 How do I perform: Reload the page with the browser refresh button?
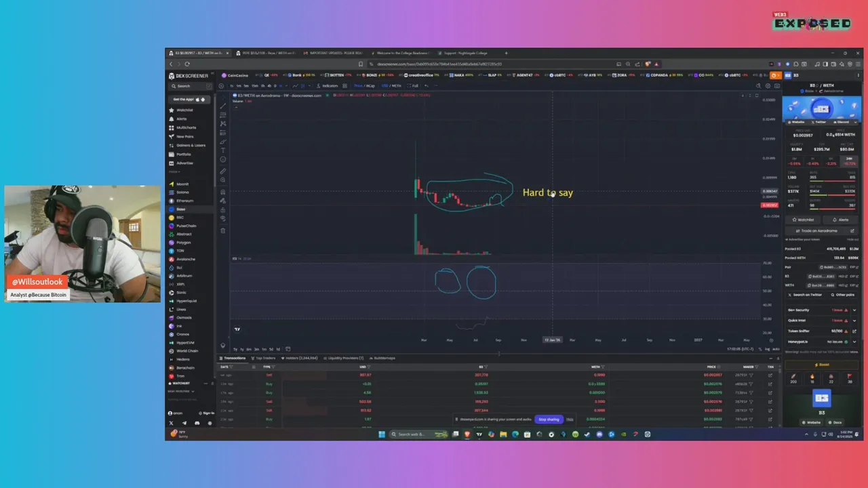[187, 64]
